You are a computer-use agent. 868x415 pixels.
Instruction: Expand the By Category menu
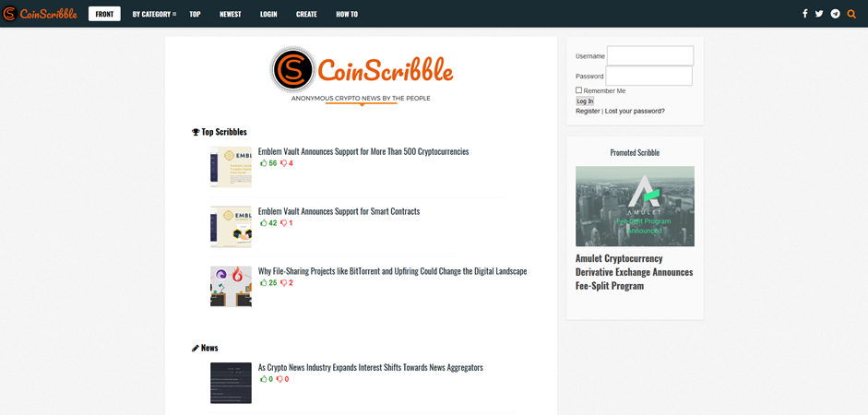coord(154,14)
